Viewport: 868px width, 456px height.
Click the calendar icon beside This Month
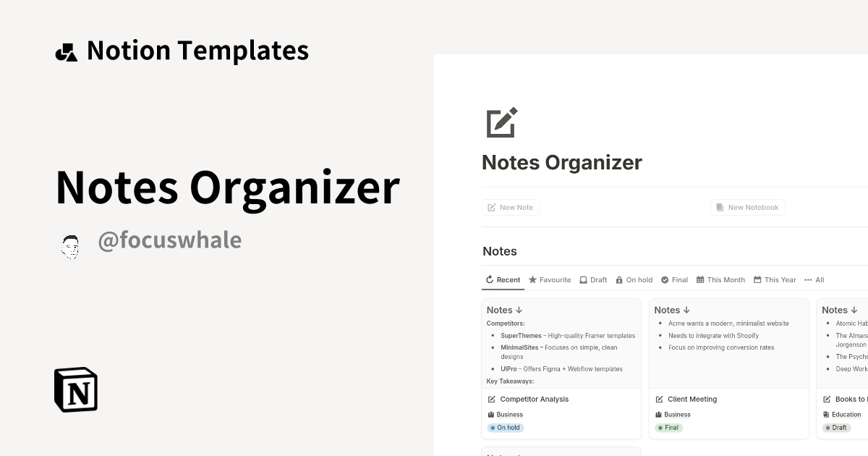click(x=700, y=279)
